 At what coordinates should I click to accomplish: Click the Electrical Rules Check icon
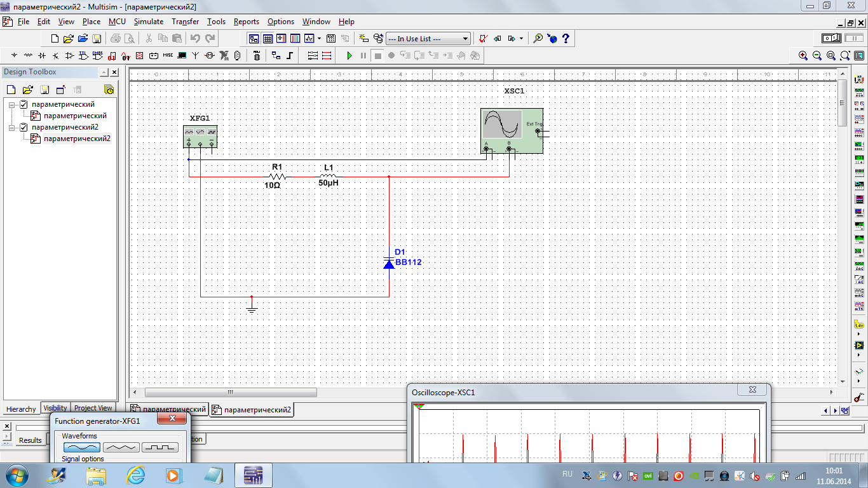click(x=484, y=39)
